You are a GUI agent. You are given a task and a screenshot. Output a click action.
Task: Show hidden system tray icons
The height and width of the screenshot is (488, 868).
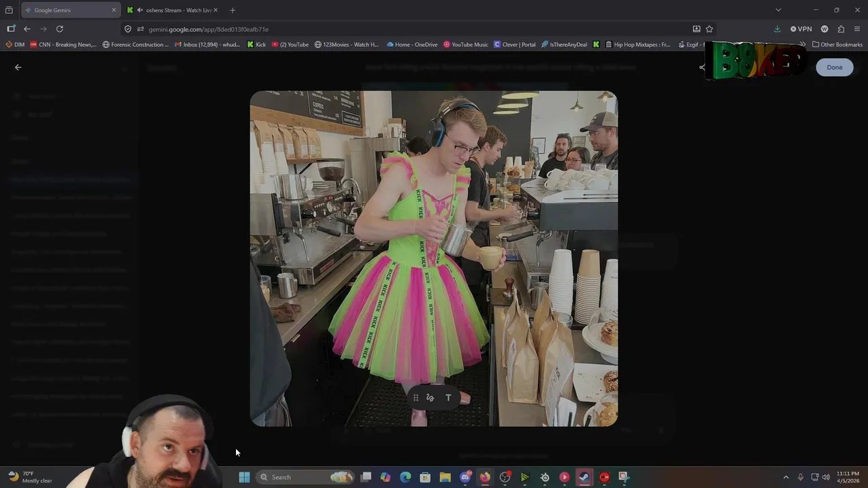tap(786, 477)
